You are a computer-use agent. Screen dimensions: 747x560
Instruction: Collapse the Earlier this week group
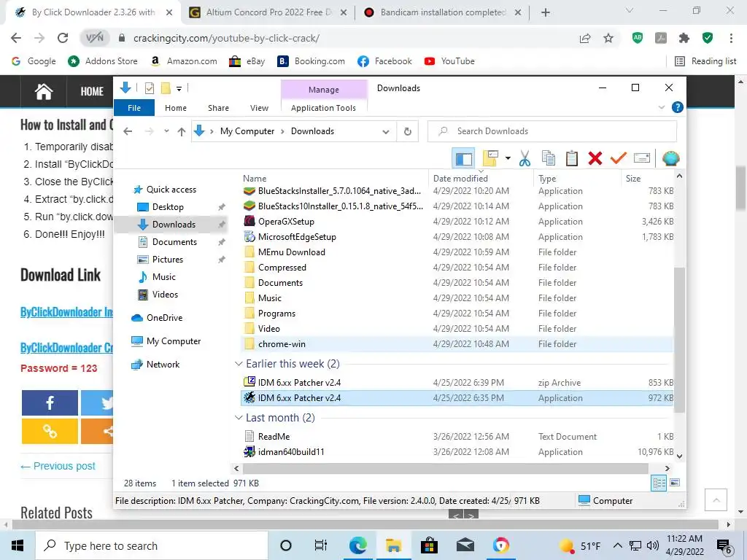(239, 364)
